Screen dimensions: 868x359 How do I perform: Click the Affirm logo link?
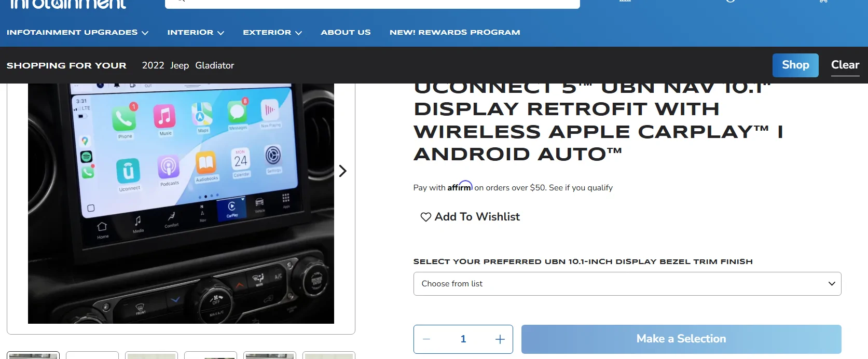pyautogui.click(x=460, y=186)
